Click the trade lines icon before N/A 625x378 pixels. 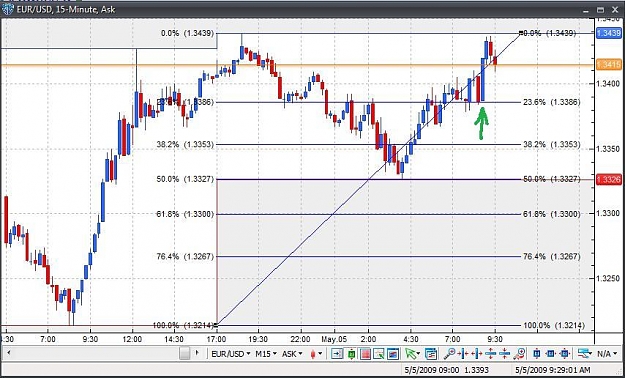click(x=584, y=353)
